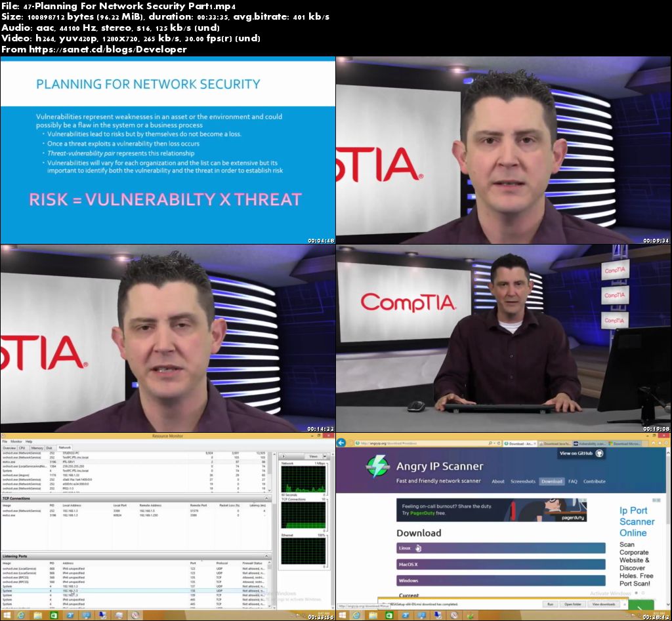Click Start button in Resource Monitor frame taskbar
Screen dimensions: 672x621
(7, 616)
